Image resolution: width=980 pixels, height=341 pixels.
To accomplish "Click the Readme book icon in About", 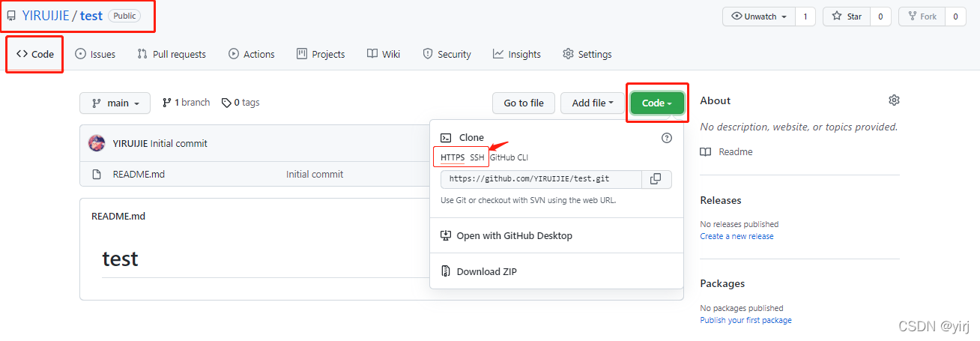I will (x=705, y=151).
